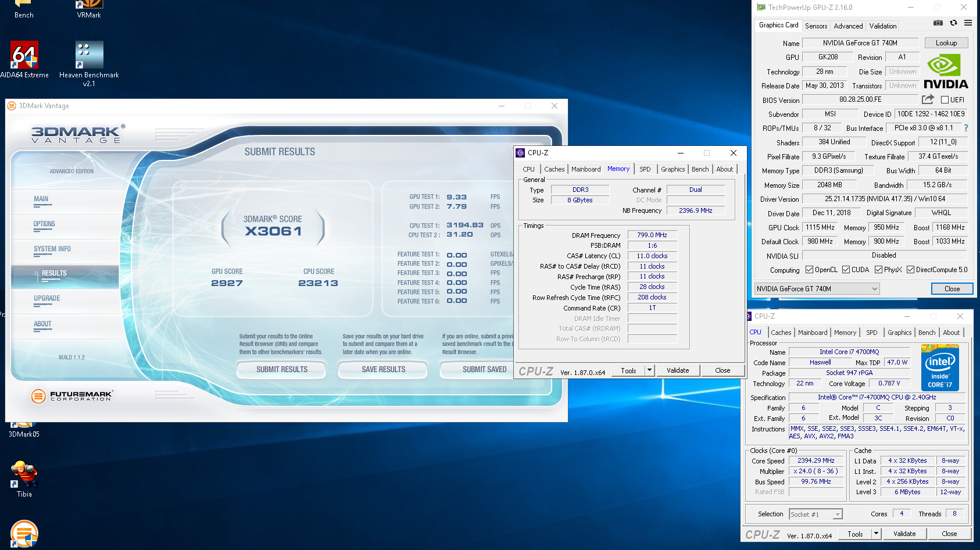The image size is (980, 550).
Task: Open SYSTEM INFO in 3DMark Vantage sidebar
Action: (65, 251)
